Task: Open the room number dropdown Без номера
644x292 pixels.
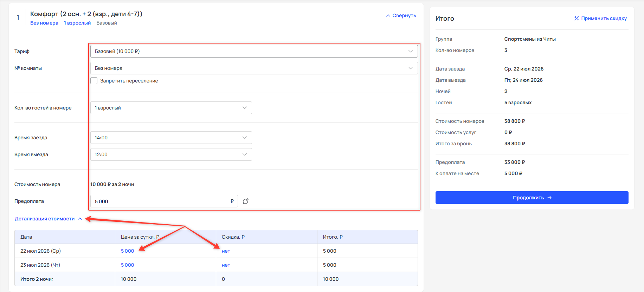Action: 254,68
